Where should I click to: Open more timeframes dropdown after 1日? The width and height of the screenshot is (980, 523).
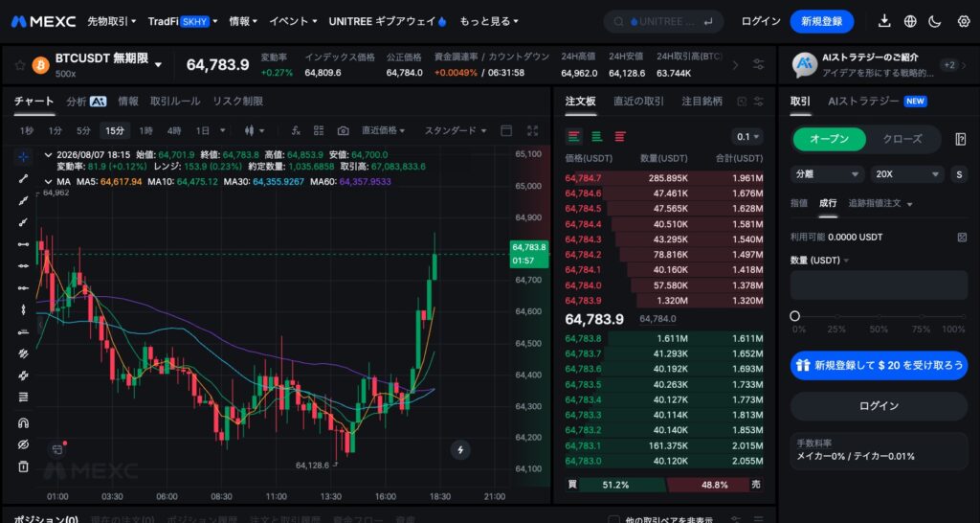coord(222,130)
